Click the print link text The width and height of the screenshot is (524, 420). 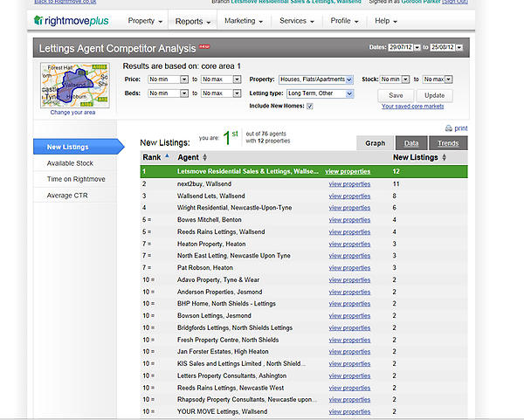coord(461,128)
